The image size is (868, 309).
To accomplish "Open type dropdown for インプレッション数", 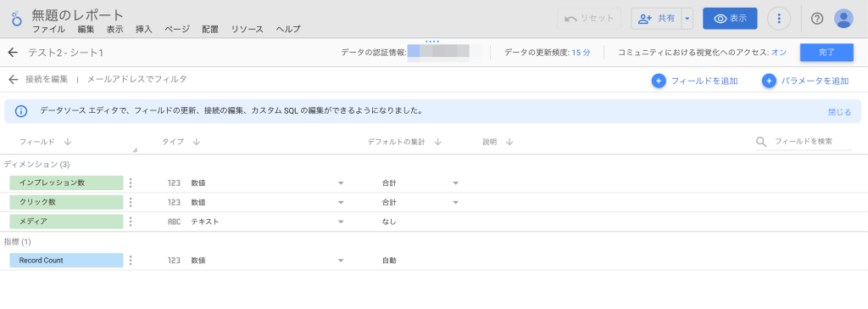I will click(x=341, y=183).
